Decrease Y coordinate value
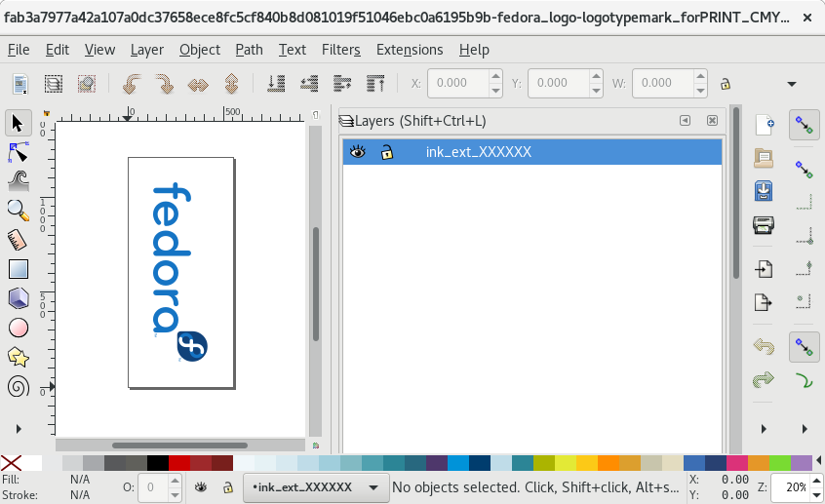The image size is (825, 504). (x=596, y=91)
